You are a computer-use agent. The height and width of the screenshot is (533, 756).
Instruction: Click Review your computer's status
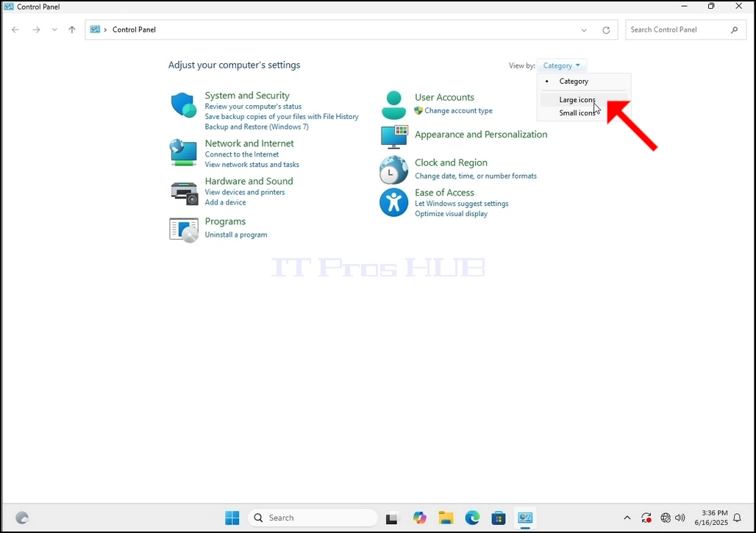[x=253, y=107]
